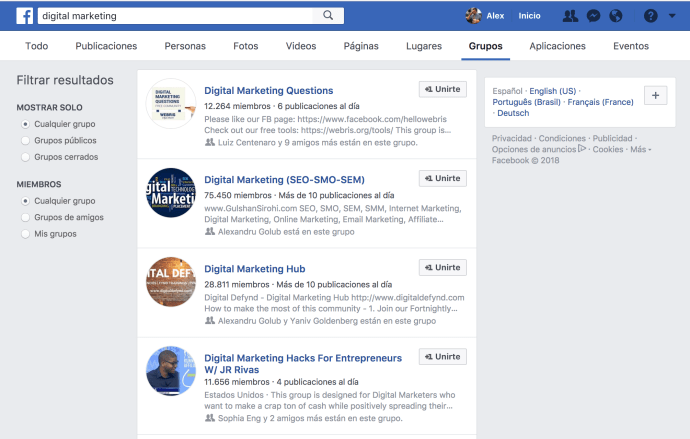Viewport: 690px width, 439px height.
Task: Switch to the Personas tab
Action: [x=185, y=46]
